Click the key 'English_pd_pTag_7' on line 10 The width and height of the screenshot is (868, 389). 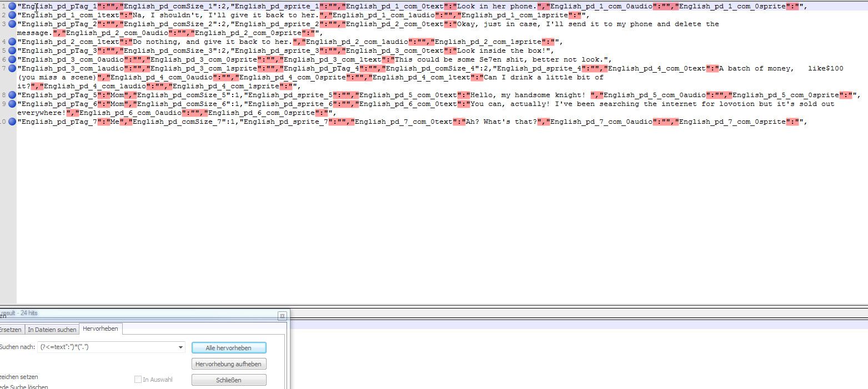59,122
